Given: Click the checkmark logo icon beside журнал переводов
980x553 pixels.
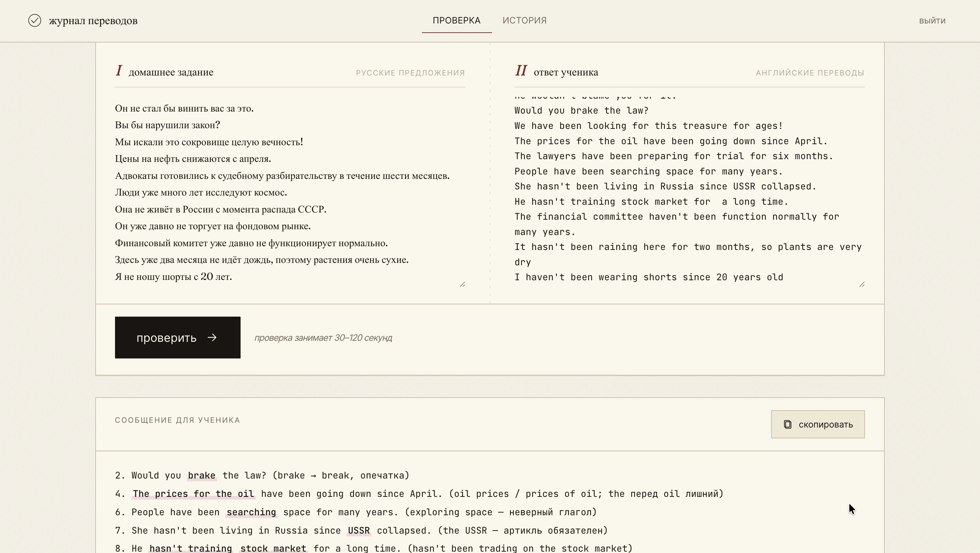Looking at the screenshot, I should [x=35, y=20].
